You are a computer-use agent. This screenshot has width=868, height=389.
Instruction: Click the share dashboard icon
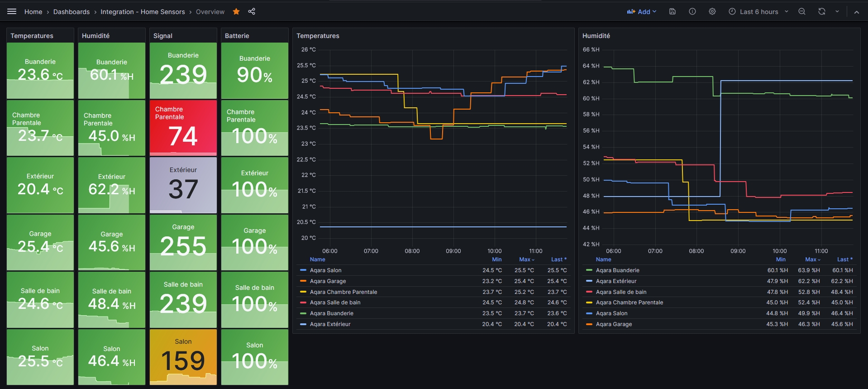tap(252, 11)
